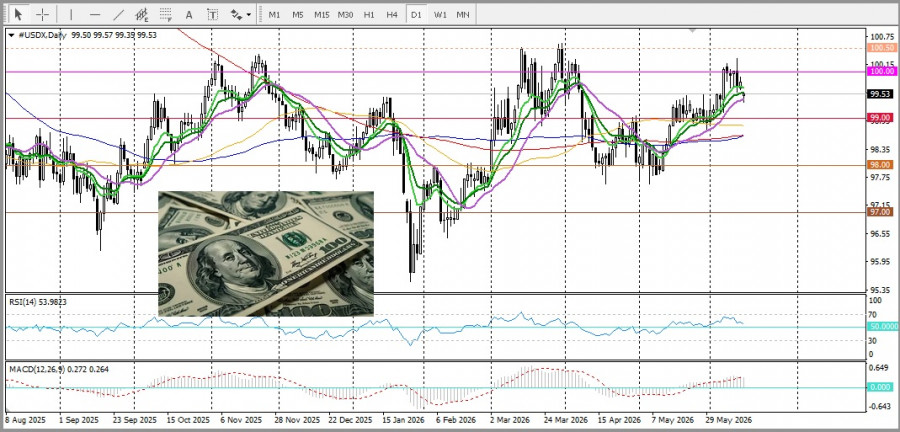Select the active D1 timeframe button
900x432 pixels.
click(416, 14)
